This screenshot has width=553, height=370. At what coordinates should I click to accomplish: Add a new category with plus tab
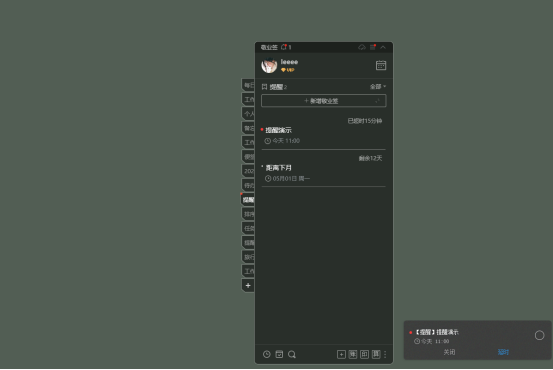click(x=248, y=286)
